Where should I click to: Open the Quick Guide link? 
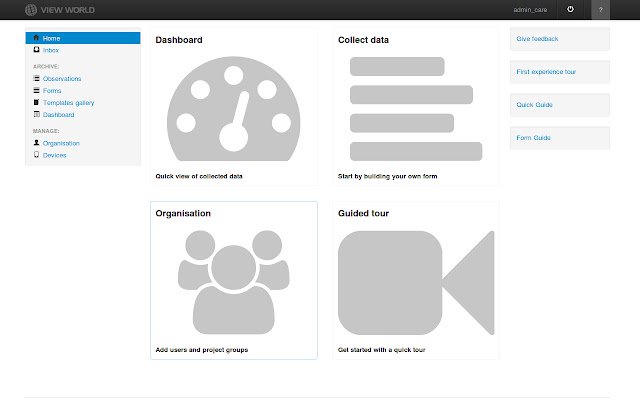tap(534, 105)
